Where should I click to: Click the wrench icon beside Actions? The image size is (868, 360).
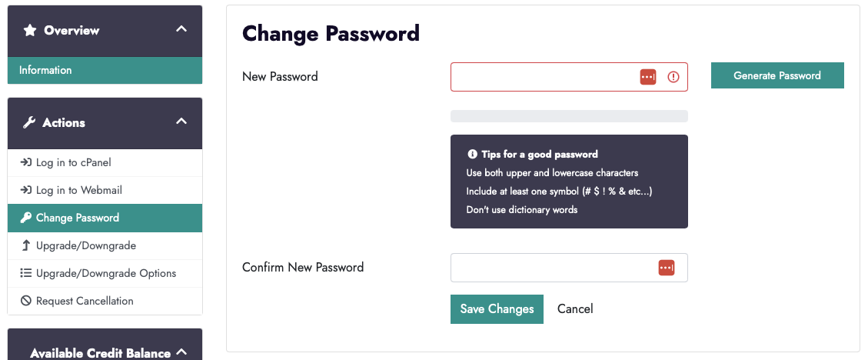[30, 123]
